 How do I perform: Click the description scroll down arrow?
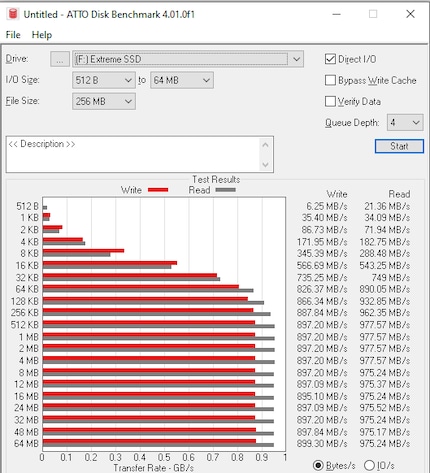click(265, 165)
